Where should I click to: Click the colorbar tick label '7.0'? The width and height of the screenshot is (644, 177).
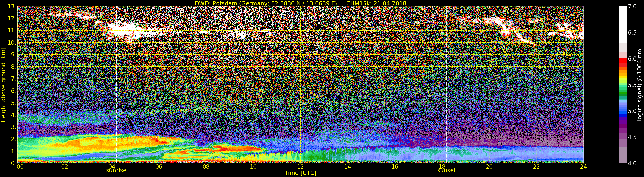coord(632,6)
